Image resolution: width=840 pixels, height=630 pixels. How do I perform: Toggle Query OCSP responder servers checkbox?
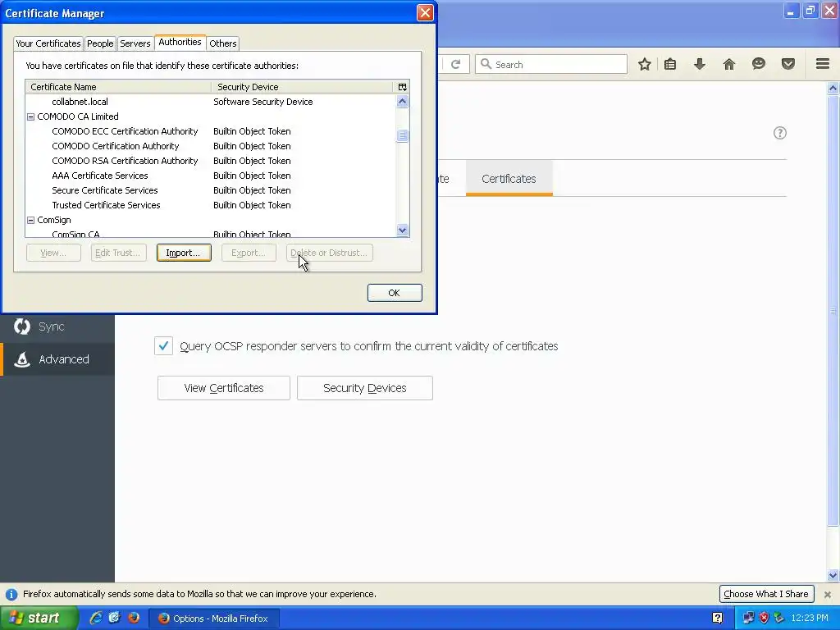point(163,346)
